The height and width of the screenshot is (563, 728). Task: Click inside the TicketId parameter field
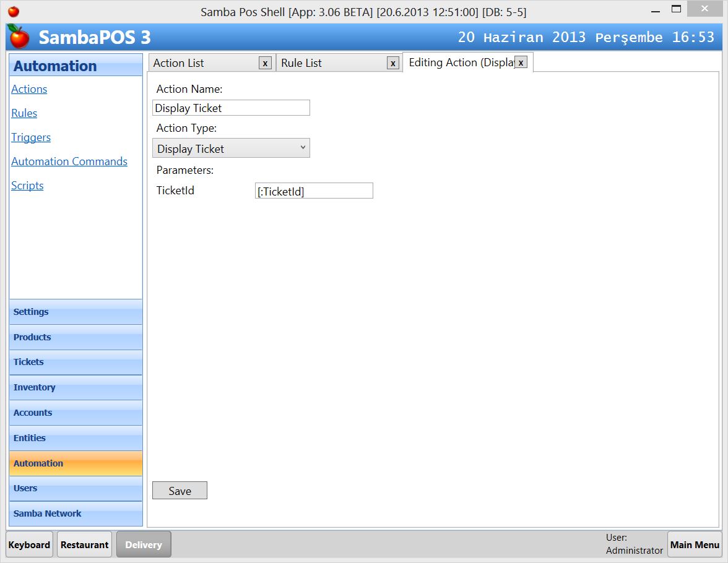(313, 191)
